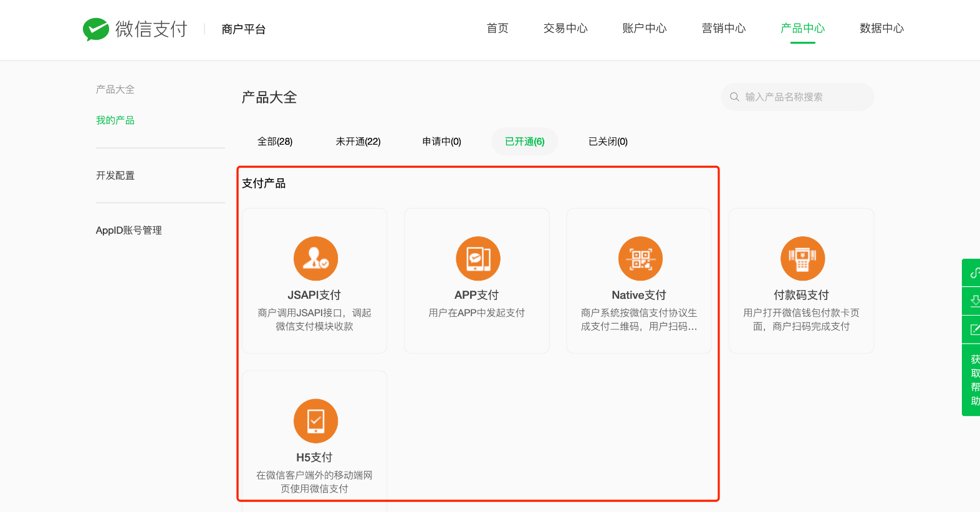Open 开发配置 in the left sidebar

115,176
